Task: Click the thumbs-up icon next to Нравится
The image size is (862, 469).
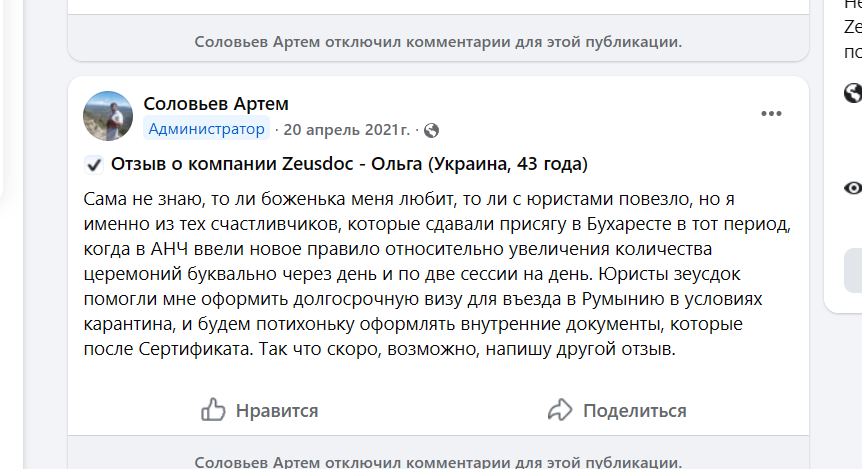Action: tap(213, 410)
